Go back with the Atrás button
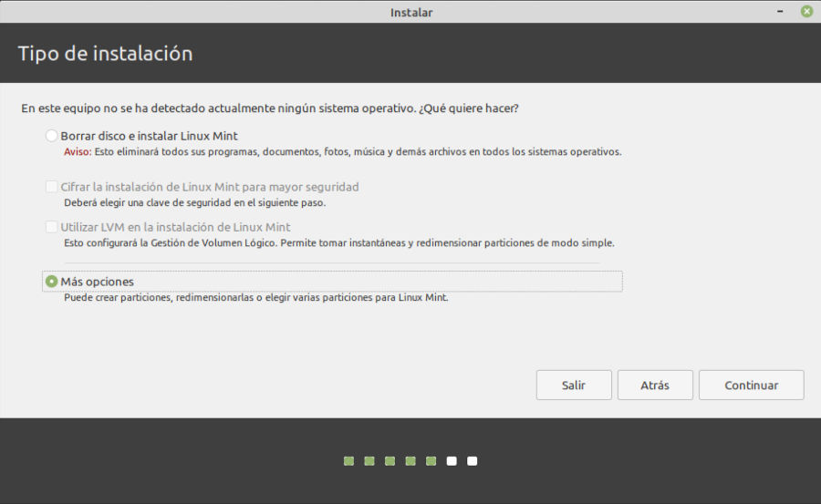The image size is (821, 504). (x=655, y=386)
